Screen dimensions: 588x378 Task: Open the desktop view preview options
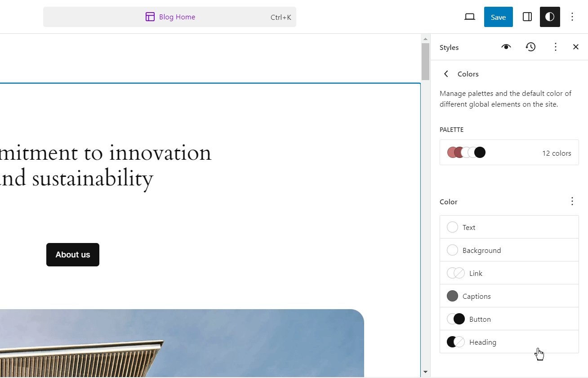(x=470, y=17)
